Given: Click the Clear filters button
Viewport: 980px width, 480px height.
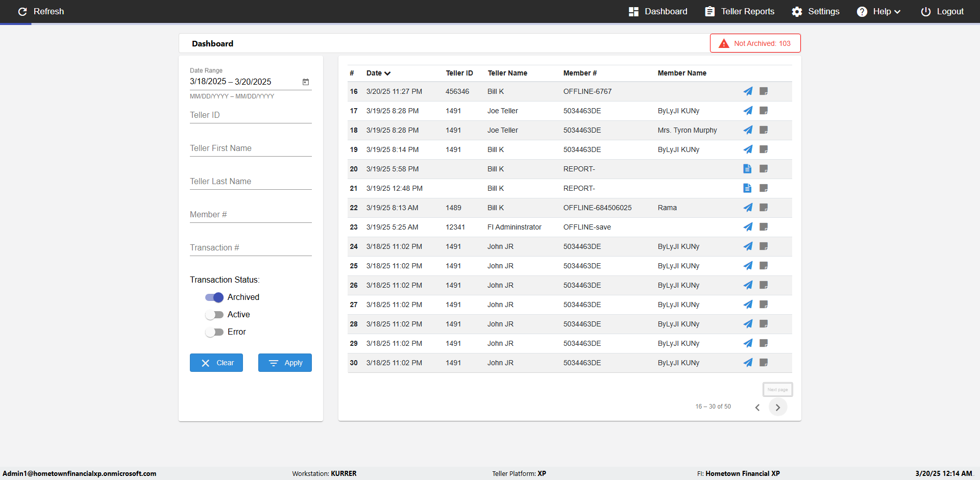Looking at the screenshot, I should click(216, 363).
